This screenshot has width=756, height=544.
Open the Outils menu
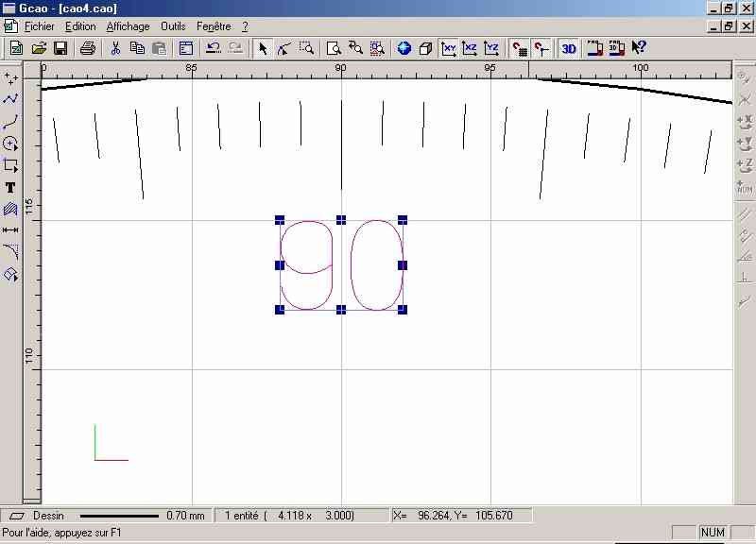point(173,26)
